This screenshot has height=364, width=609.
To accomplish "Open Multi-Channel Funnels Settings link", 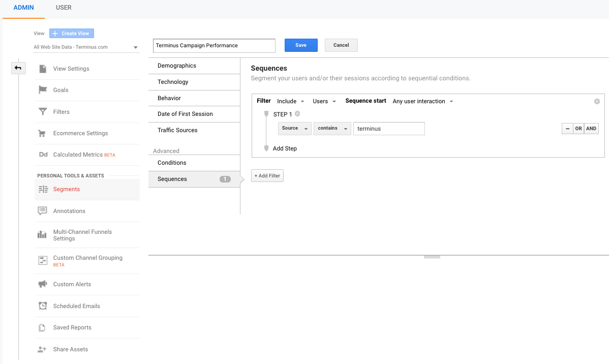I will point(82,235).
